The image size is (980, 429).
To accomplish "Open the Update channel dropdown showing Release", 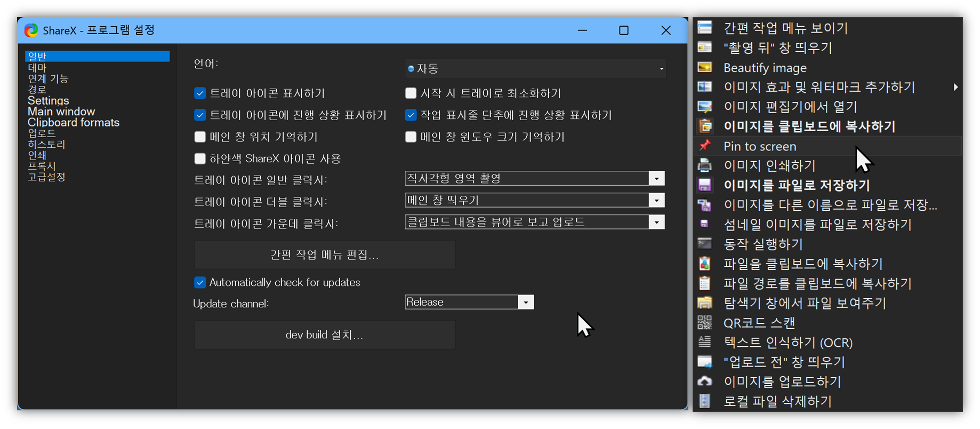I will pyautogui.click(x=469, y=302).
